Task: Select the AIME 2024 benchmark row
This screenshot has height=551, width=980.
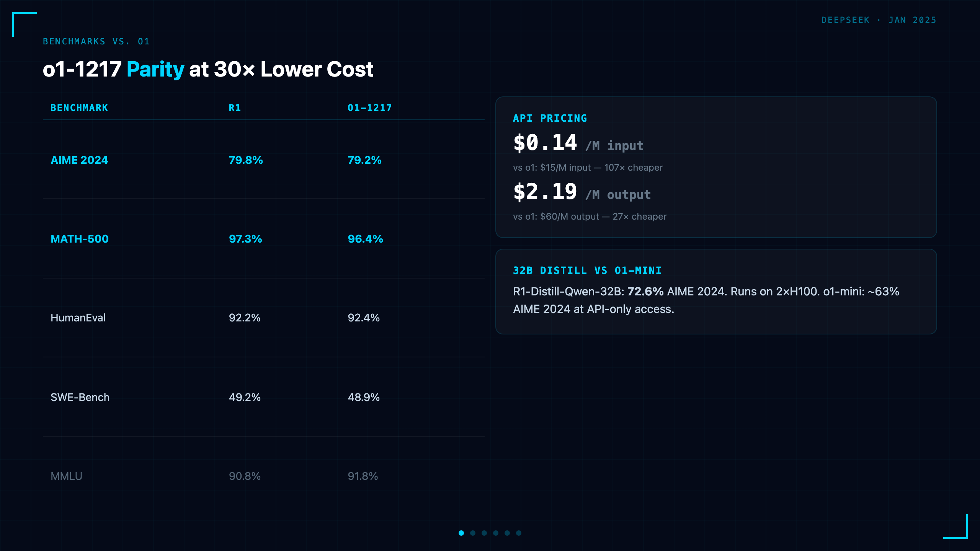Action: [x=264, y=160]
